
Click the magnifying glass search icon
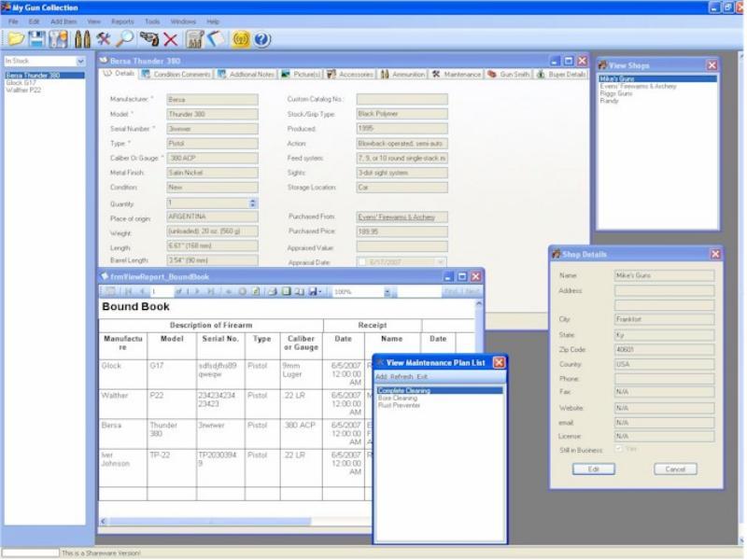point(125,39)
